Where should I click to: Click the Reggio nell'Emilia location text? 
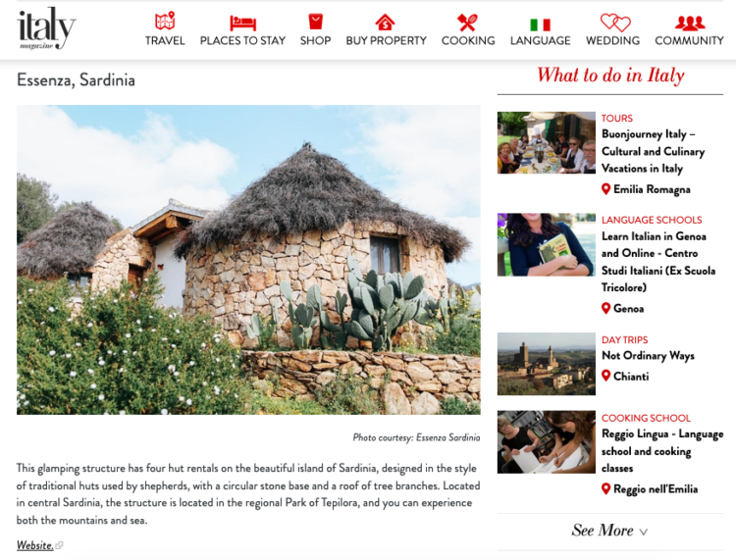[x=656, y=489]
